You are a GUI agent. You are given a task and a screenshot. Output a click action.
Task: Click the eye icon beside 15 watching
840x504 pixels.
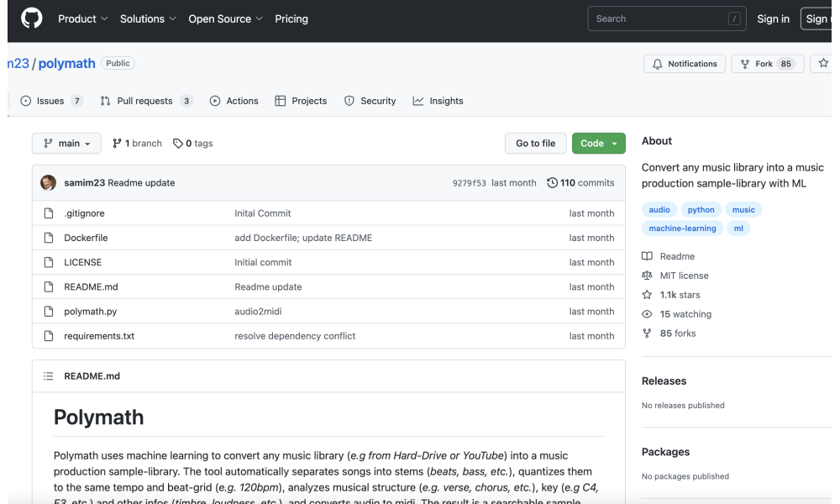click(647, 314)
